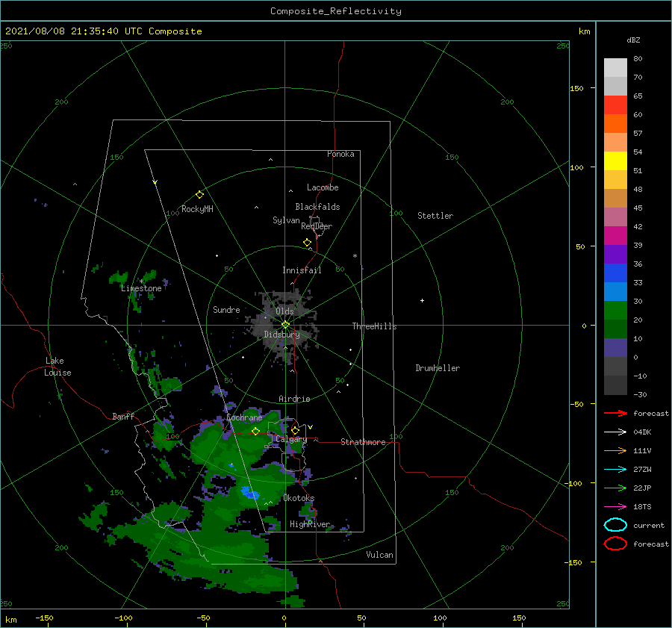Click the orange 60-57 dBZ swatch
This screenshot has width=672, height=628.
click(x=615, y=124)
